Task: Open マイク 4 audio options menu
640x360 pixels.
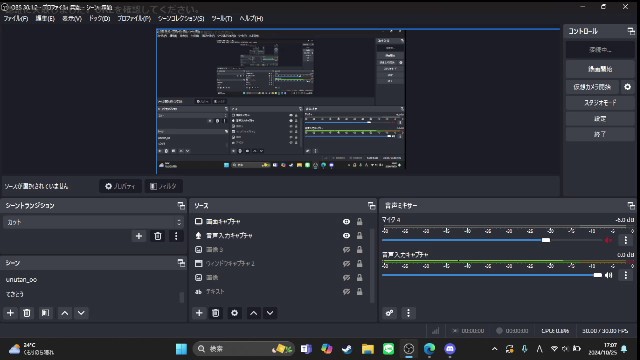Action: pyautogui.click(x=626, y=240)
